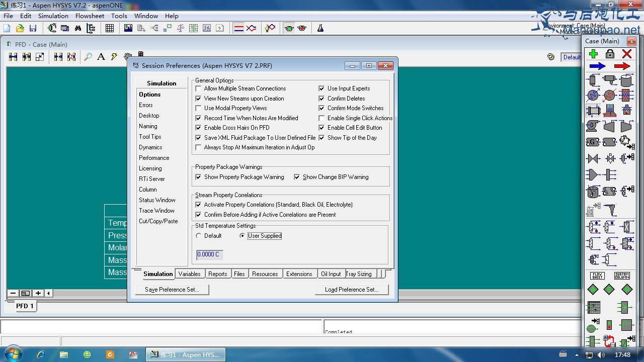Add a Pump from the object palette
The height and width of the screenshot is (362, 644).
593,126
